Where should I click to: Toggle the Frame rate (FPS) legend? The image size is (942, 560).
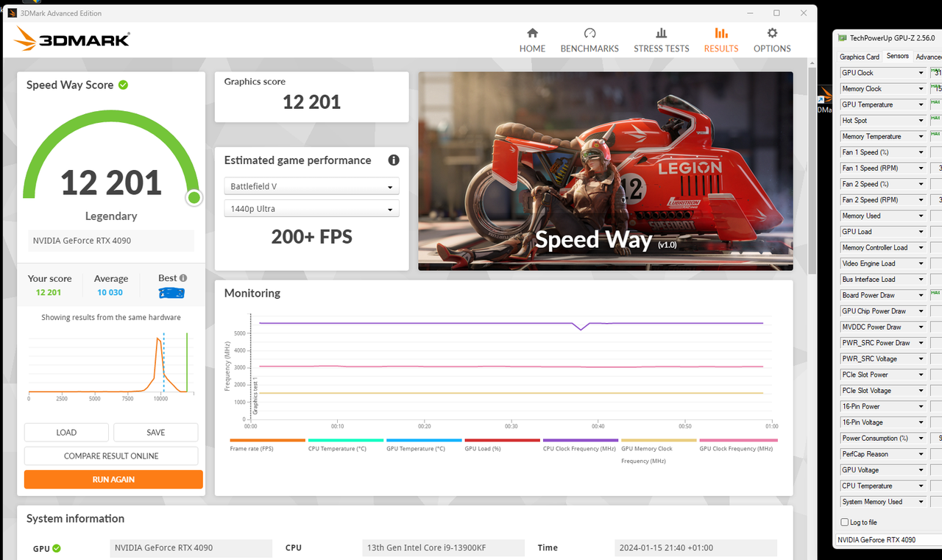pyautogui.click(x=267, y=444)
